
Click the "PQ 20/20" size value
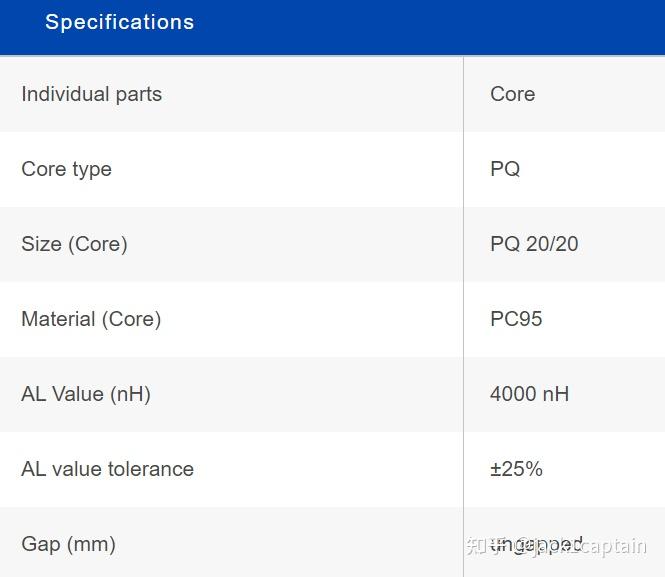534,244
